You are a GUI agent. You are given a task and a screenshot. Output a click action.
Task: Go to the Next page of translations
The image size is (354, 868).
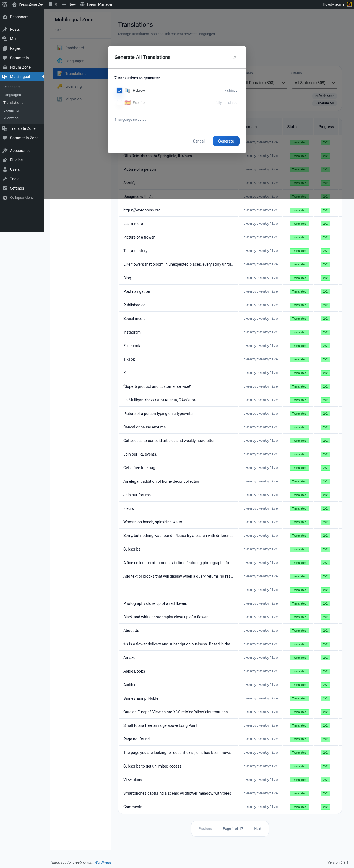(258, 829)
